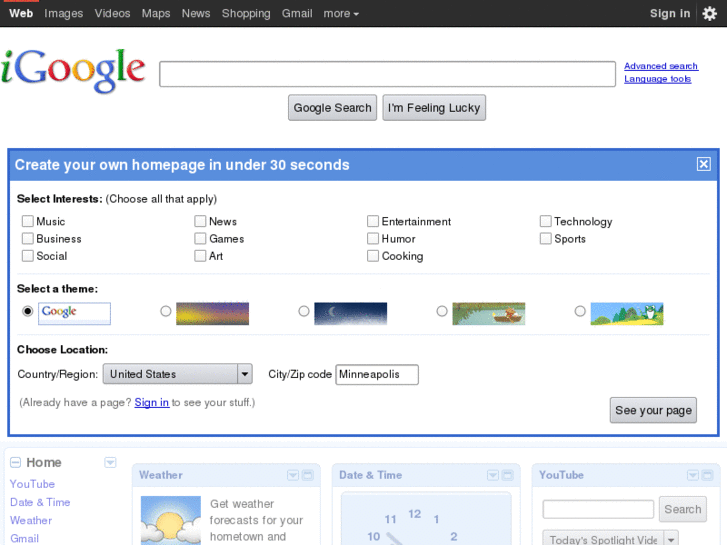Viewport: 727px width, 545px height.
Task: Click the Home sidebar heading
Action: coord(44,462)
